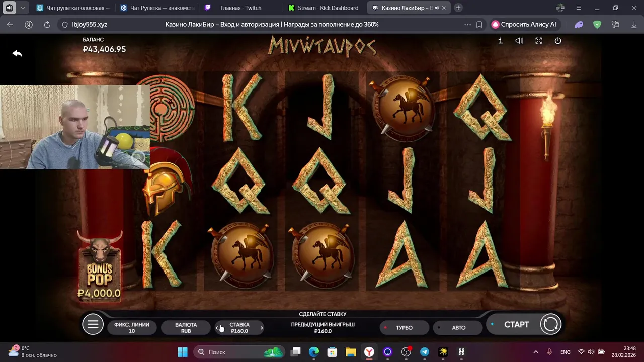644x362 pixels.
Task: Click the Yandex Browser taskbar icon
Action: click(369, 352)
